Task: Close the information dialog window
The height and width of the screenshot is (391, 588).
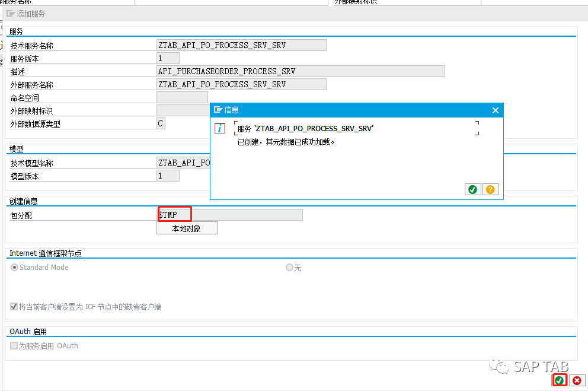Action: (x=496, y=110)
